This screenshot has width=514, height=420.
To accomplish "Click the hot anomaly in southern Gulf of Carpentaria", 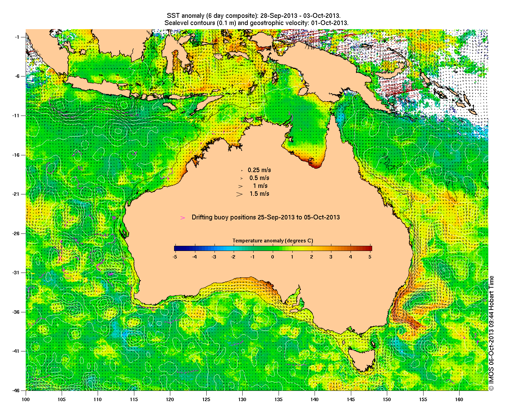I will [x=315, y=164].
